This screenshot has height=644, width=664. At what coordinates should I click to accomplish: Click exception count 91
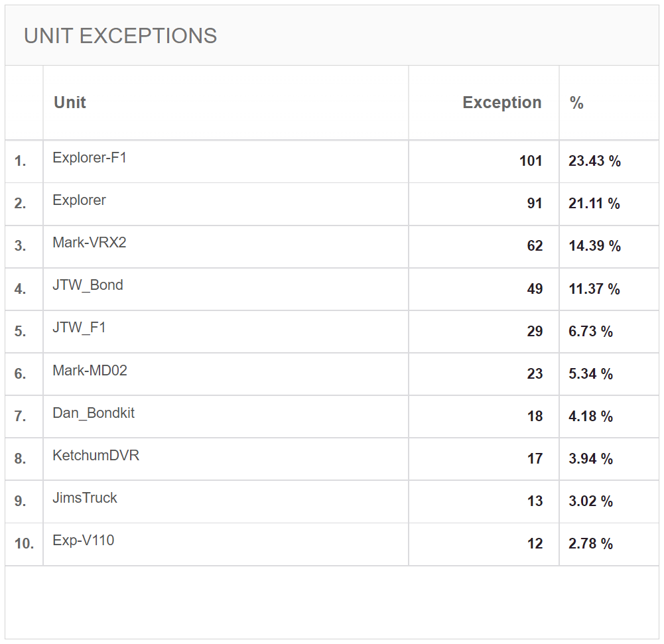tap(535, 203)
